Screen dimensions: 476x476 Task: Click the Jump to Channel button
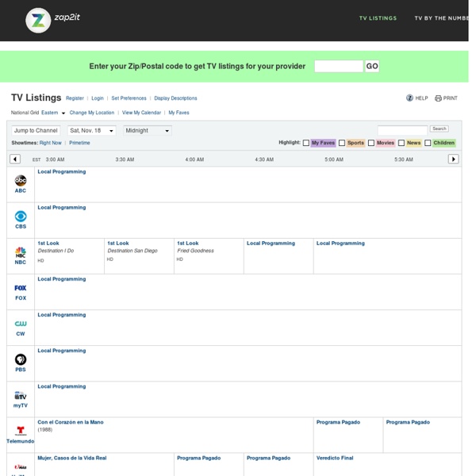[36, 130]
